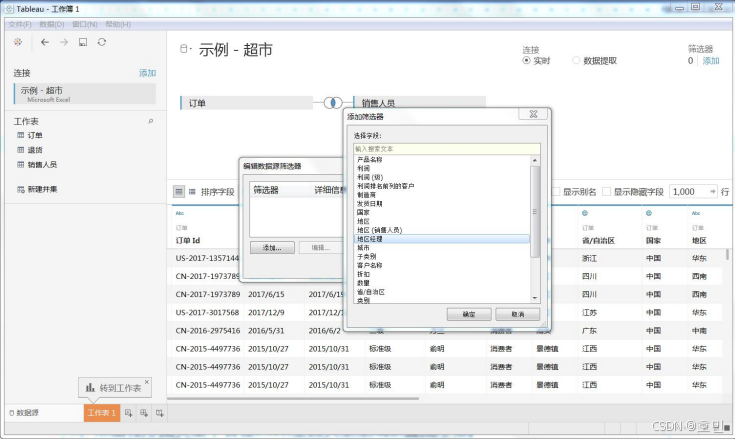Screen dimensions: 735x439
Task: Select the 数据提取 radio button
Action: [576, 60]
